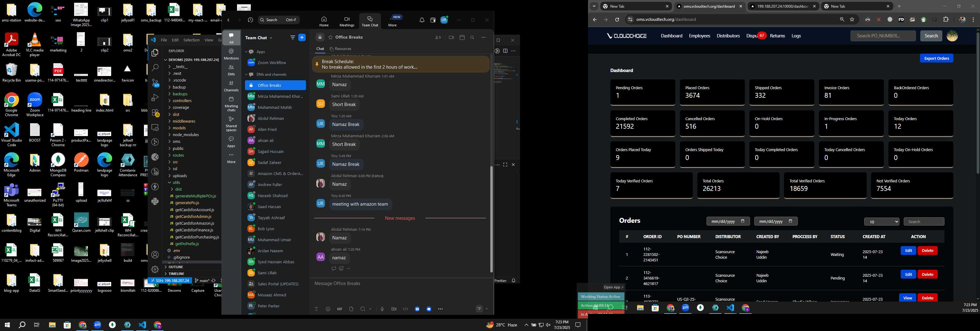Click Export Orders button
The width and height of the screenshot is (980, 331).
[x=936, y=58]
